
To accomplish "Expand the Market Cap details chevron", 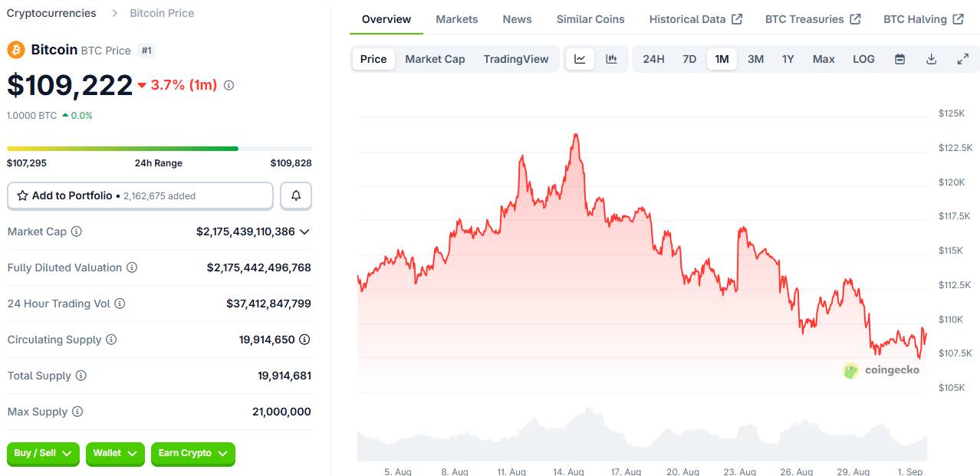I will (x=304, y=231).
